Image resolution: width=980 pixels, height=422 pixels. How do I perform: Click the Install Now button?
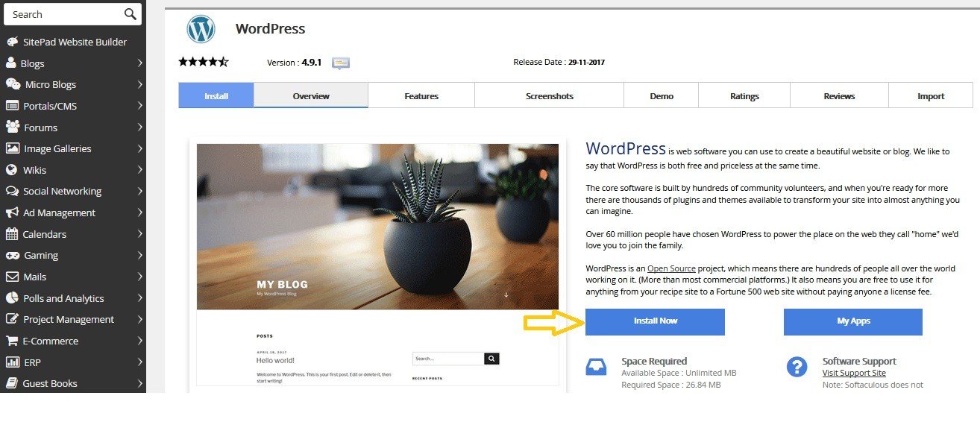click(655, 321)
